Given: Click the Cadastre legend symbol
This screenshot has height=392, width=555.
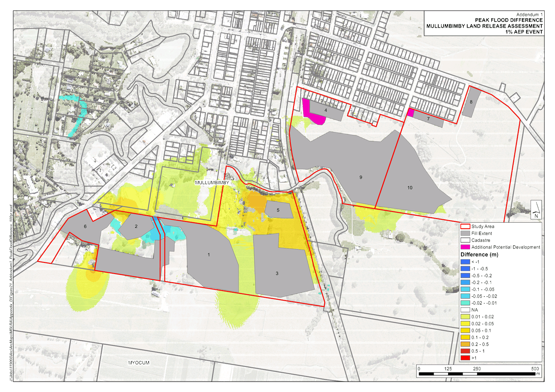Looking at the screenshot, I should pos(466,240).
